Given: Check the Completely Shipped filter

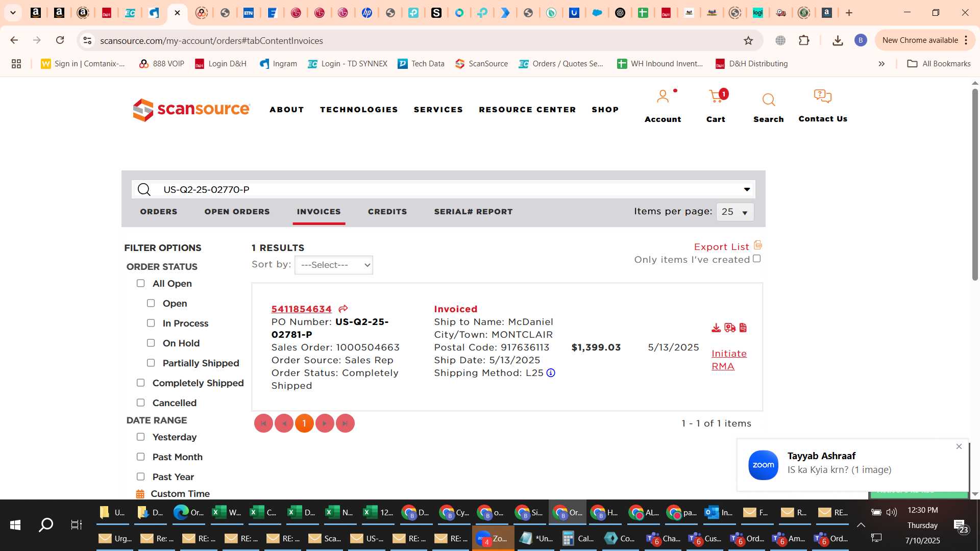Looking at the screenshot, I should click(140, 383).
